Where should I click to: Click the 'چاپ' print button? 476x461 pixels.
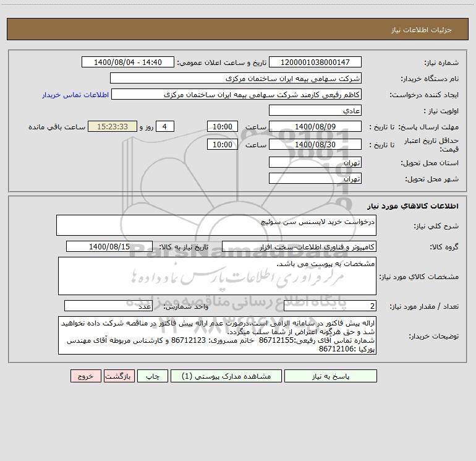point(153,376)
